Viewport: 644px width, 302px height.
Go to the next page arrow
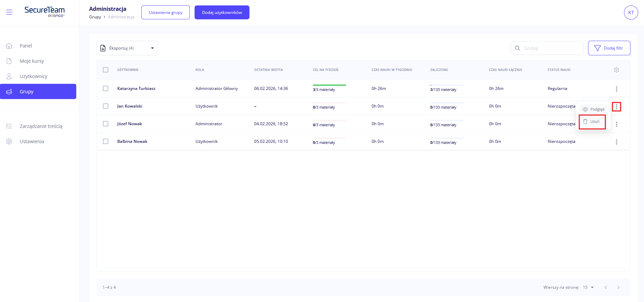tap(618, 287)
